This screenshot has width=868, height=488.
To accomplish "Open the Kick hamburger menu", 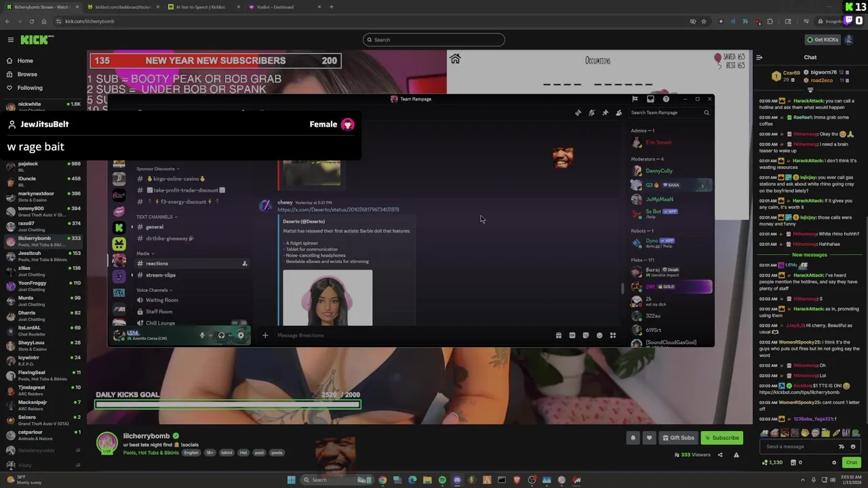I will (10, 40).
